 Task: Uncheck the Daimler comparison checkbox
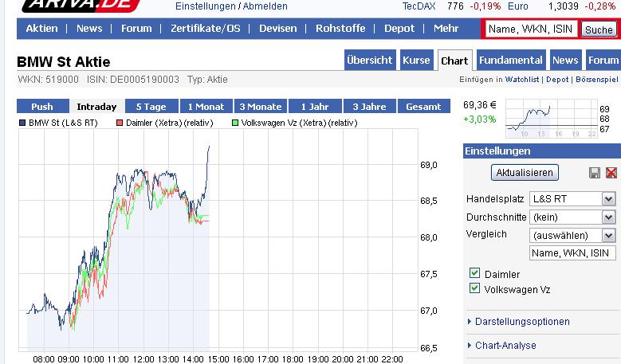(475, 274)
